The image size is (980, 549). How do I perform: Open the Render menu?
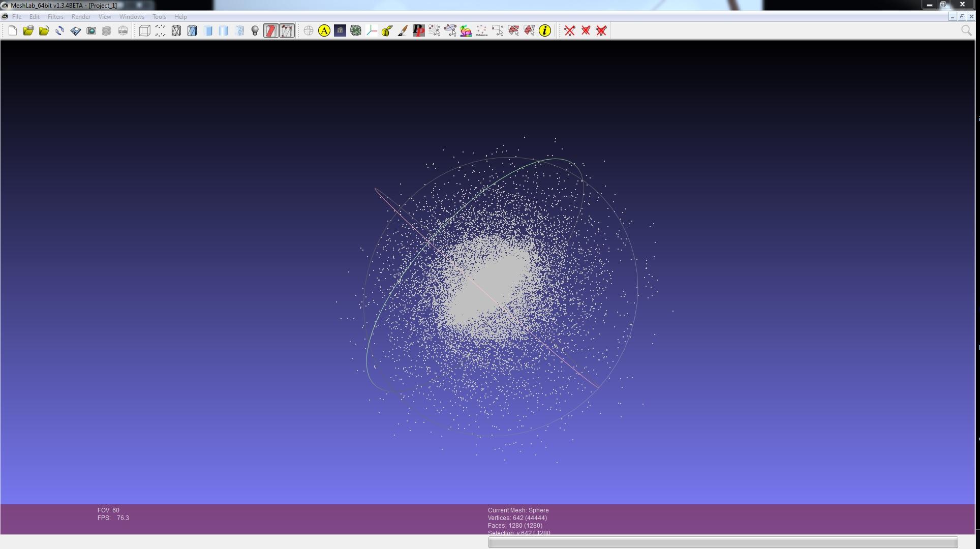(x=81, y=17)
